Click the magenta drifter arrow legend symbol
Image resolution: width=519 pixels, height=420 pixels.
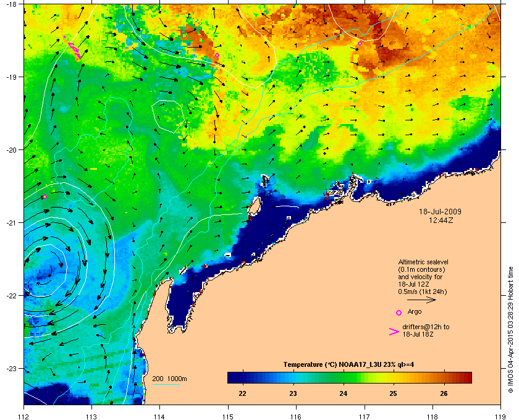pyautogui.click(x=394, y=332)
